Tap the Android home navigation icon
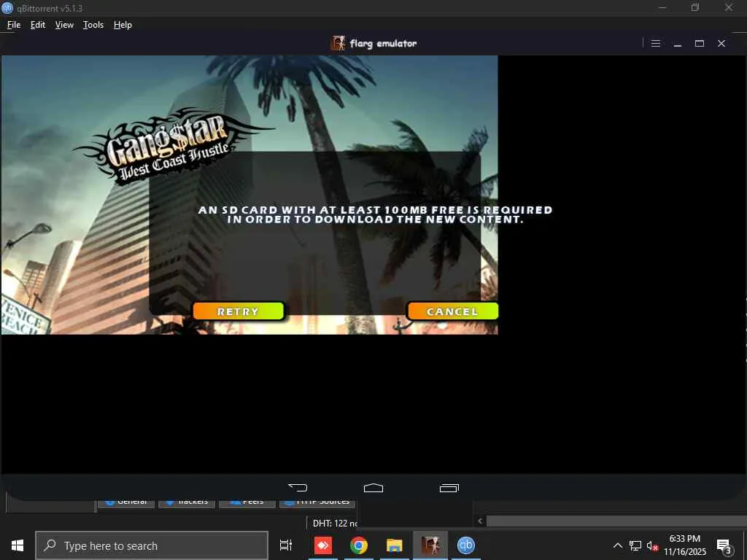Viewport: 747px width, 560px height. (x=373, y=488)
